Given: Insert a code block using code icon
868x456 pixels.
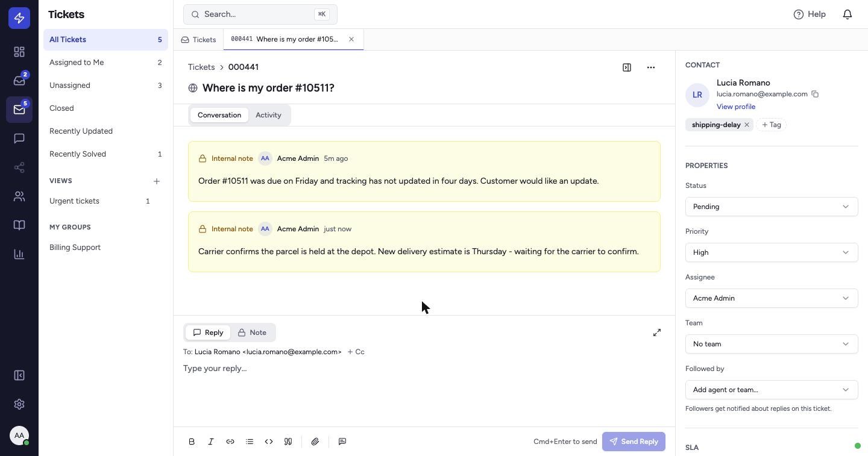Looking at the screenshot, I should click(x=269, y=442).
